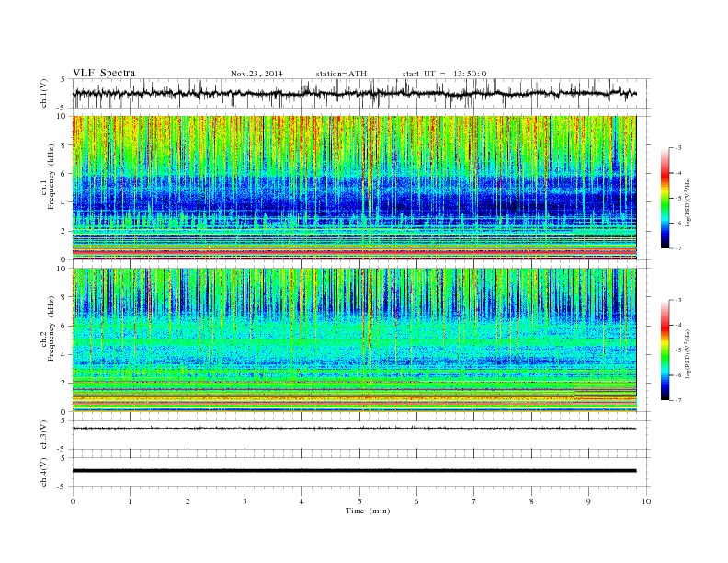The image size is (728, 563).
Task: Click the "ch.1(V)" axis label
Action: (44, 93)
